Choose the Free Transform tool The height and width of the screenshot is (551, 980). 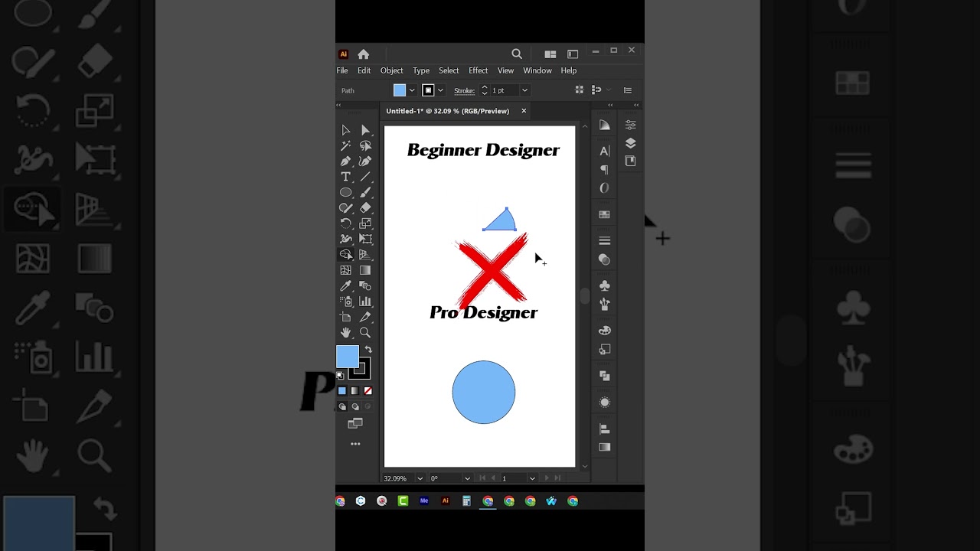[x=365, y=239]
